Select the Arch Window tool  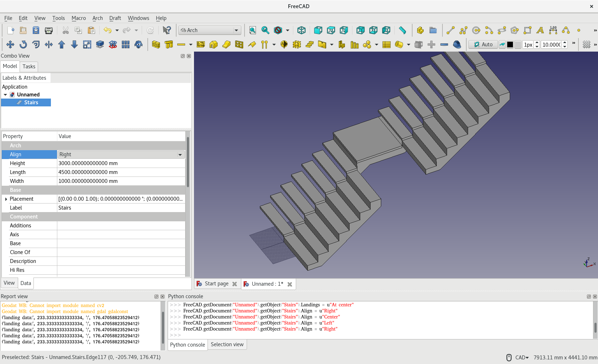point(239,44)
